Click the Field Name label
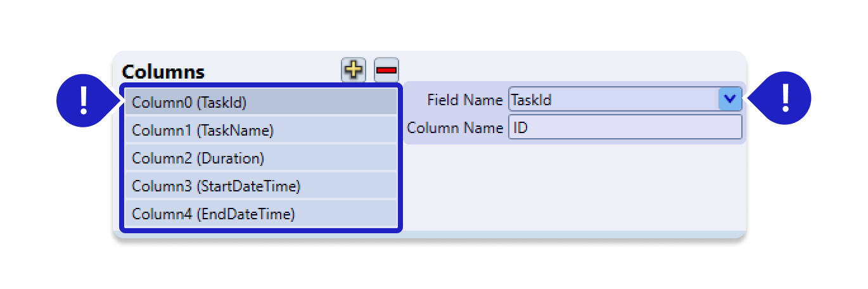 pos(464,100)
